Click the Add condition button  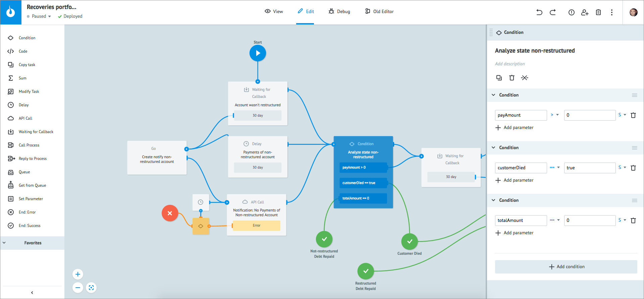(x=566, y=267)
